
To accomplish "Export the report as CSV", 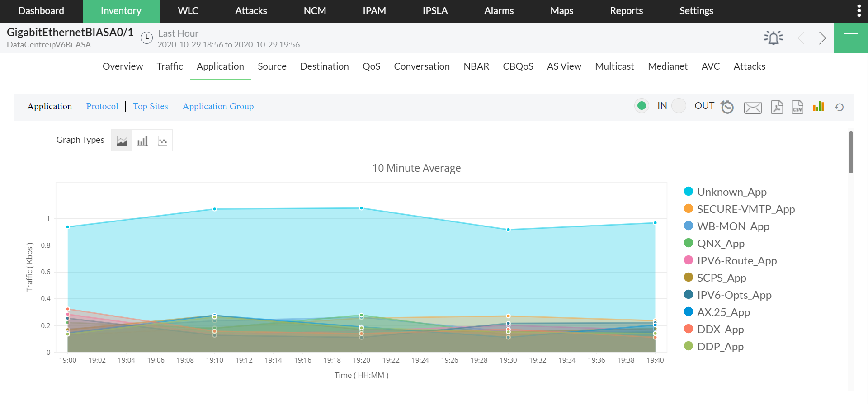I will [x=797, y=107].
